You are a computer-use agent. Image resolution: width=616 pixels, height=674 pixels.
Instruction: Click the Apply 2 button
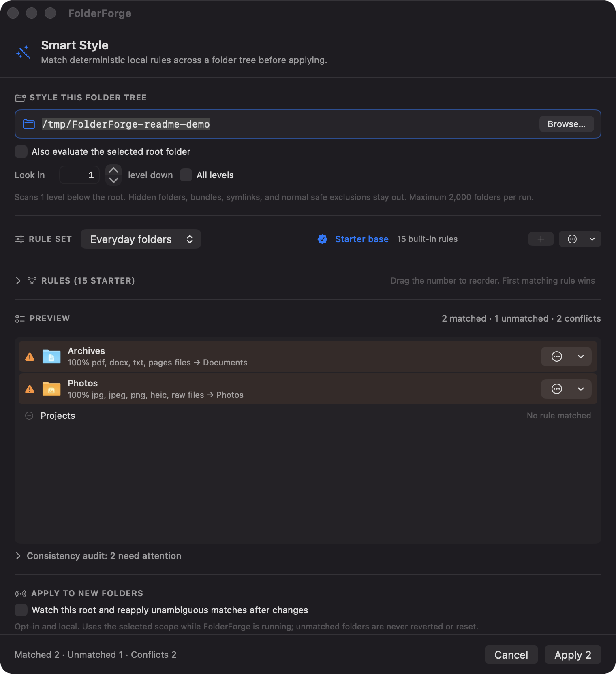[573, 655]
